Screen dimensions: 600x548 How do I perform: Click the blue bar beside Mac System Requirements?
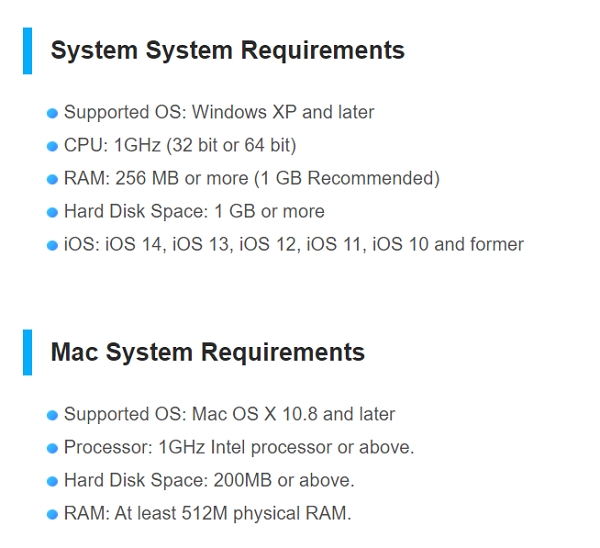(28, 352)
